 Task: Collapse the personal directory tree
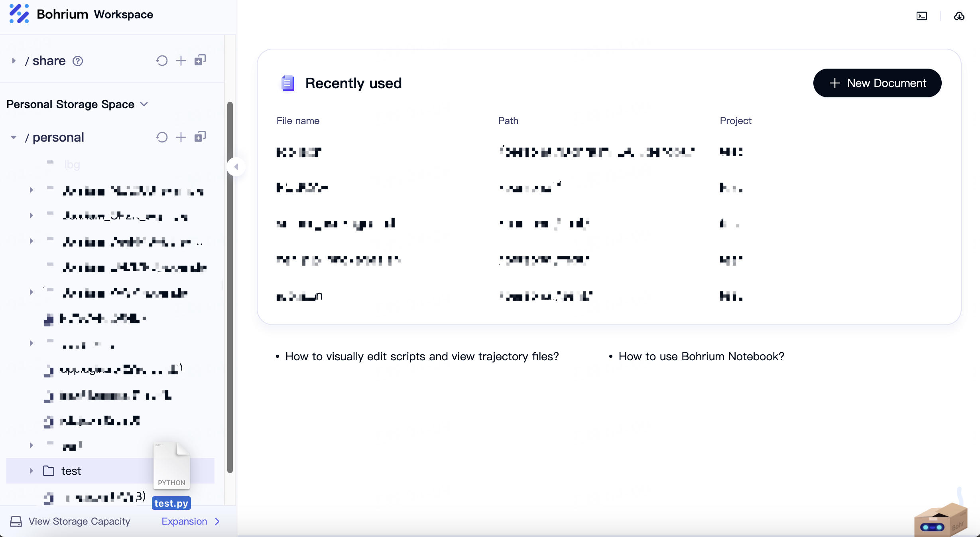pos(13,137)
